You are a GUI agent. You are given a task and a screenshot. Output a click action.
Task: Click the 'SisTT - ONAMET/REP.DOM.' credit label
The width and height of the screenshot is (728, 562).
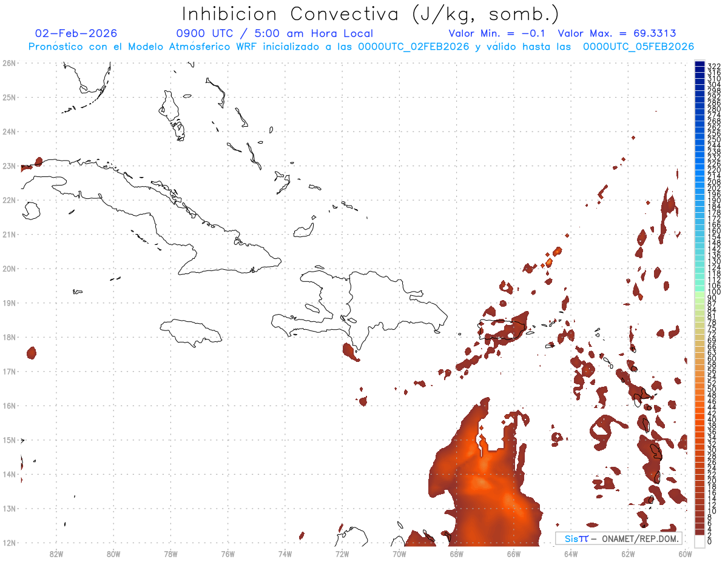(619, 538)
